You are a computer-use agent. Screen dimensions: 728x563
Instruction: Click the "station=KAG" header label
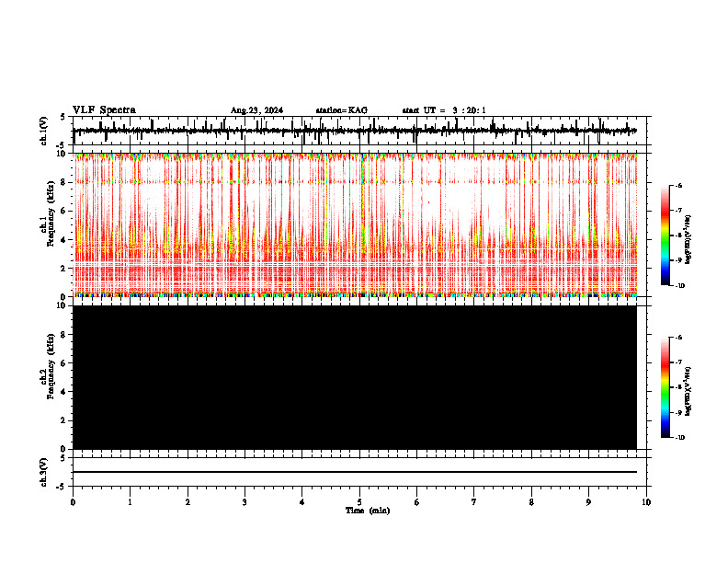[342, 110]
